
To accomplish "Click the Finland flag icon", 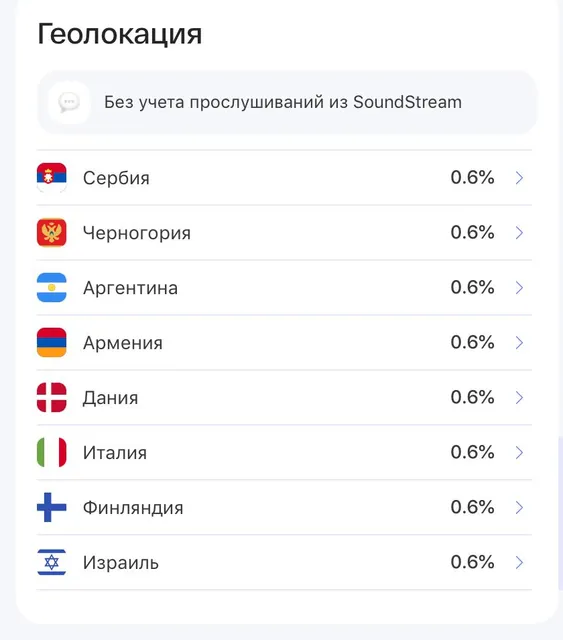I will click(51, 507).
